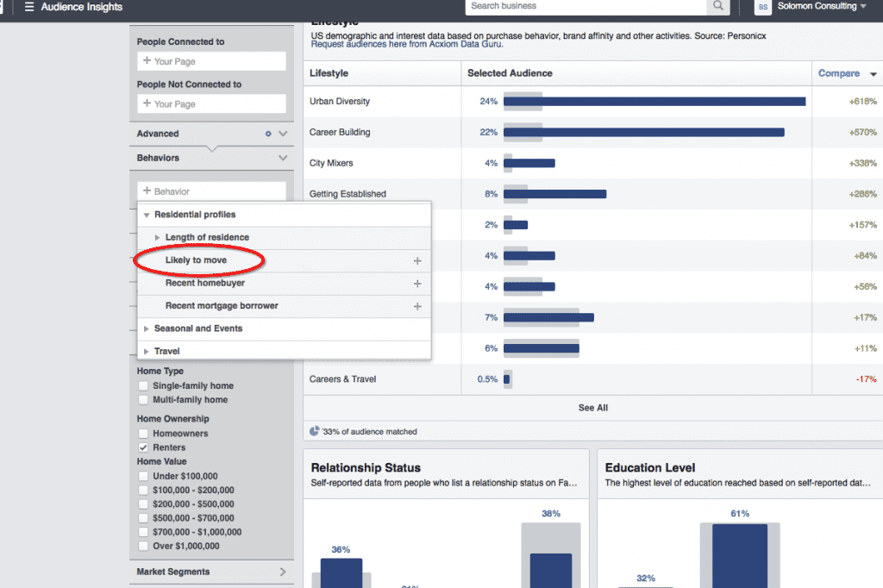This screenshot has height=588, width=883.
Task: Click the plus icon for Recent homebuyer
Action: 417,284
